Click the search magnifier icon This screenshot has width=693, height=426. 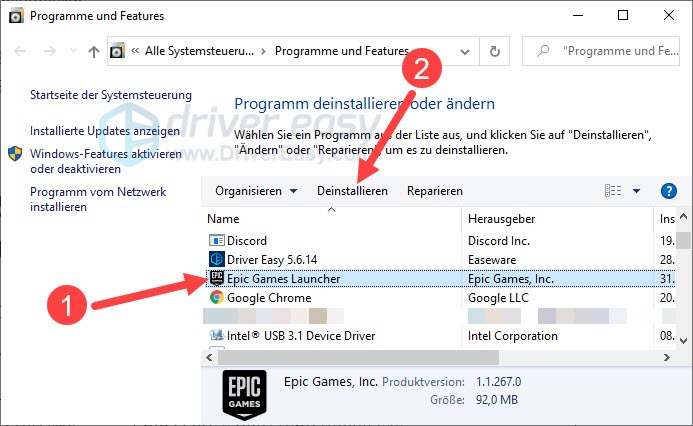[x=543, y=51]
